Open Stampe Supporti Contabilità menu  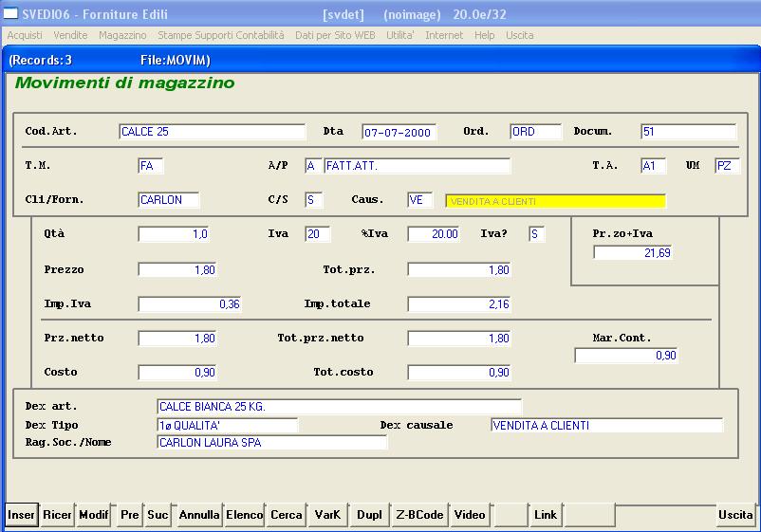point(221,35)
